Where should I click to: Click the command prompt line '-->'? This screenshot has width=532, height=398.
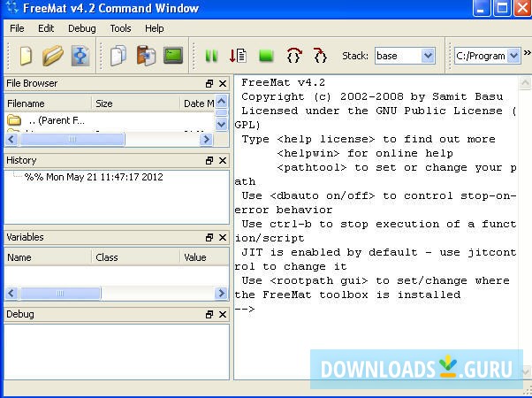click(244, 309)
